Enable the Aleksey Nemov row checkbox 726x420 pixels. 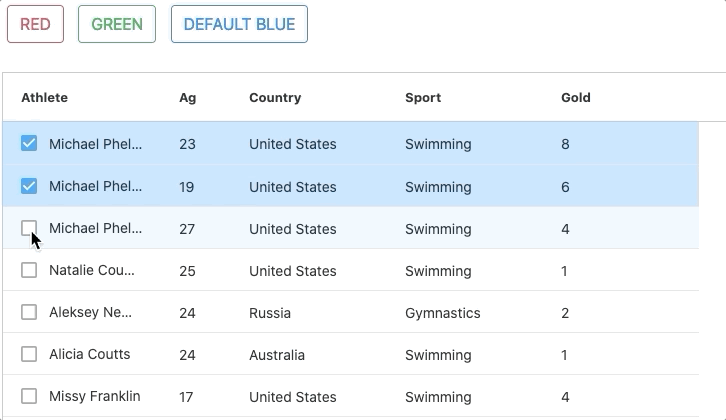point(29,313)
